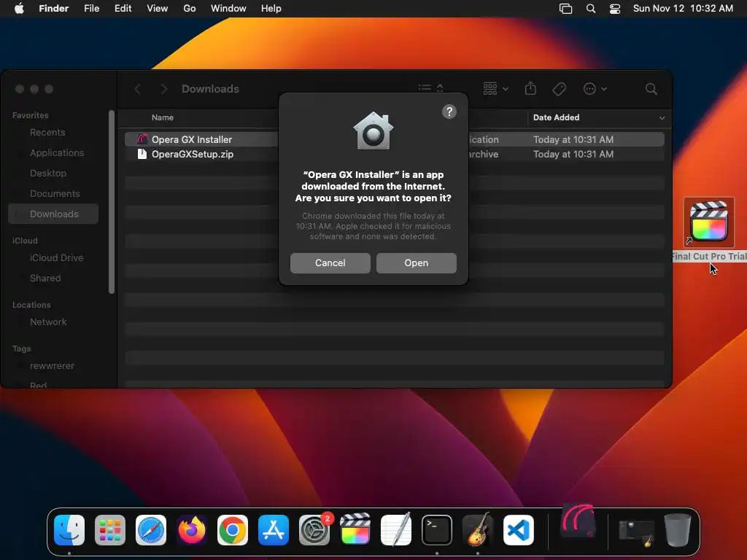Viewport: 747px width, 560px height.
Task: Open the Apple menu
Action: 19,9
